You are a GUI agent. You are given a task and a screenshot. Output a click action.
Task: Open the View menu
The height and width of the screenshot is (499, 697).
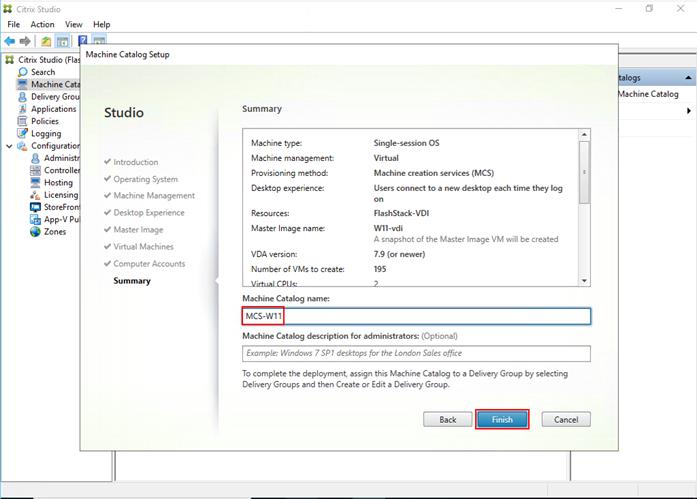click(73, 24)
